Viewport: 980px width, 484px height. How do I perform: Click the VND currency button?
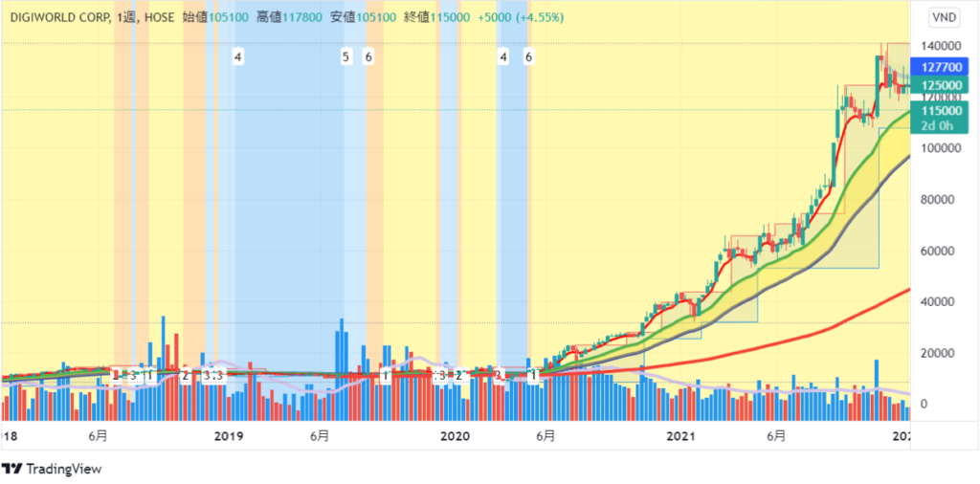tap(944, 17)
